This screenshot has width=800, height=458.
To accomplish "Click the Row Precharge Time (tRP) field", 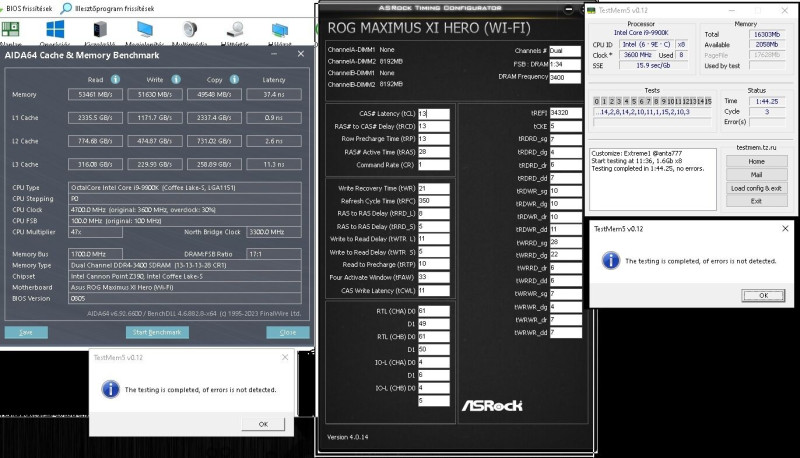I will (x=434, y=139).
